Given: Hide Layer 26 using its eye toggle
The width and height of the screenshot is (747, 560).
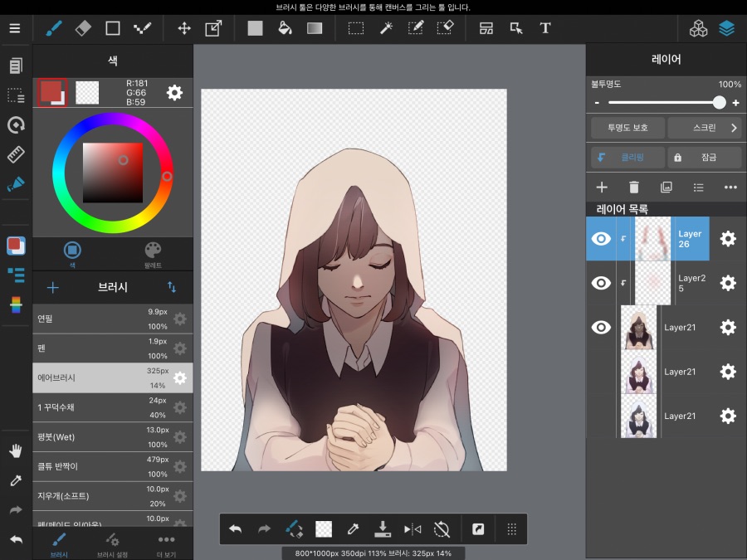Looking at the screenshot, I should (601, 238).
